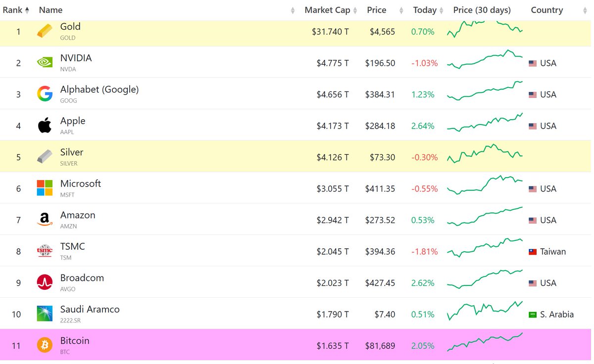Viewport: 594px width, 364px height.
Task: Click rank number 11 in Bitcoin row
Action: tap(16, 346)
